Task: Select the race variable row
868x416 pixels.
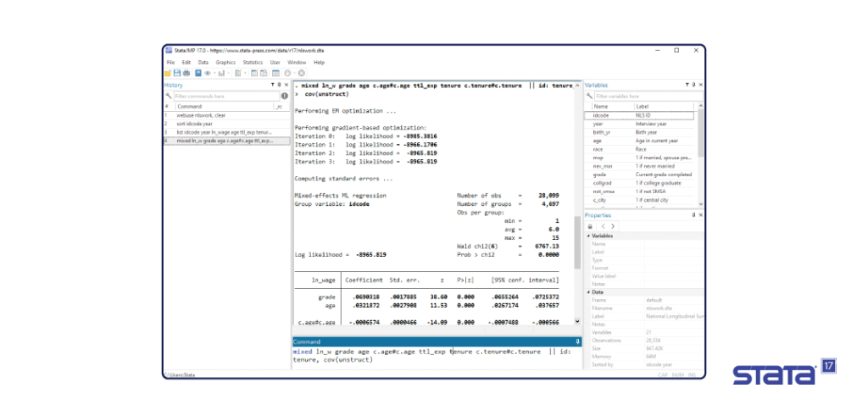Action: click(639, 149)
